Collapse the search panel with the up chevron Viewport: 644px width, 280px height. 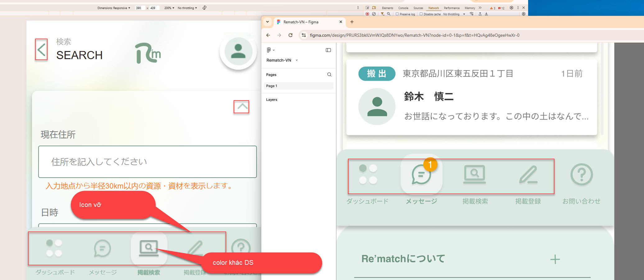click(x=242, y=107)
